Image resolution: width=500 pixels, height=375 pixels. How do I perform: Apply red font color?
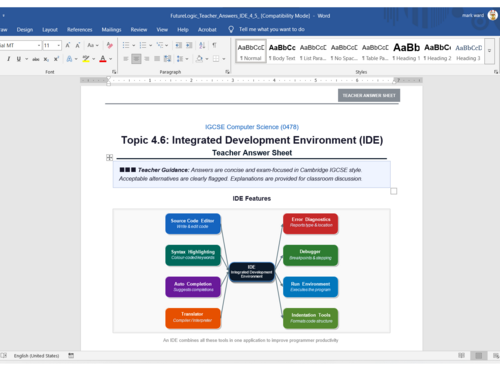pos(103,59)
